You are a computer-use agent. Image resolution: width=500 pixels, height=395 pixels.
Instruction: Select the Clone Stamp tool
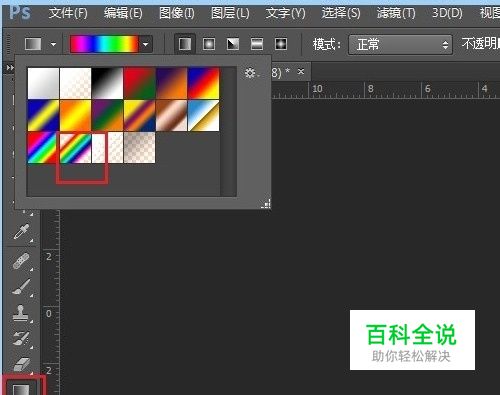(x=21, y=313)
